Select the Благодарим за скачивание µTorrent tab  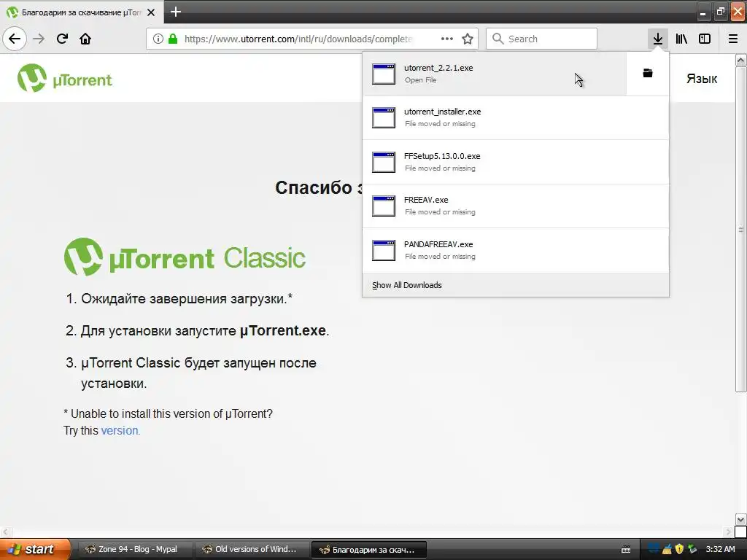click(x=81, y=12)
